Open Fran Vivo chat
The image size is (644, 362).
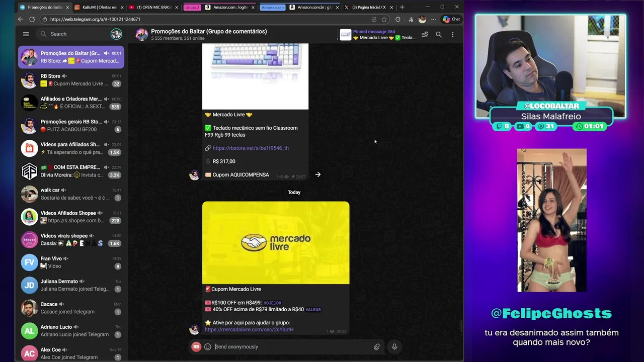pyautogui.click(x=71, y=262)
